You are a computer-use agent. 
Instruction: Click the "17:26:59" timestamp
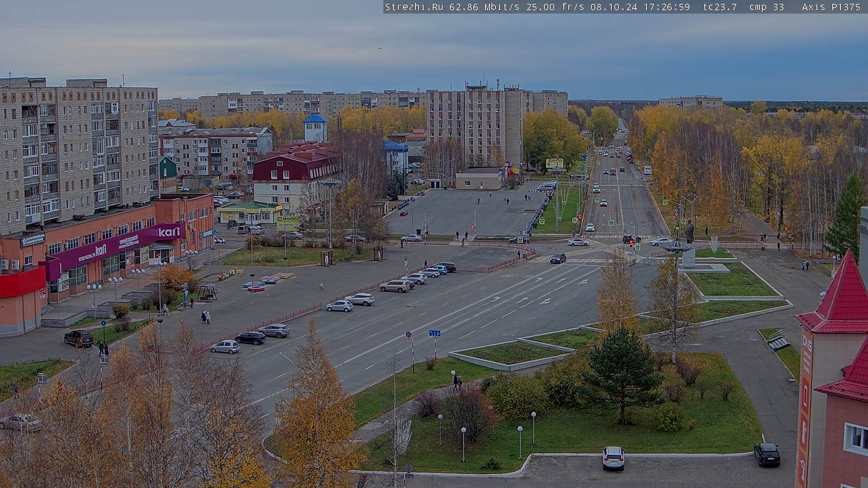(x=666, y=7)
